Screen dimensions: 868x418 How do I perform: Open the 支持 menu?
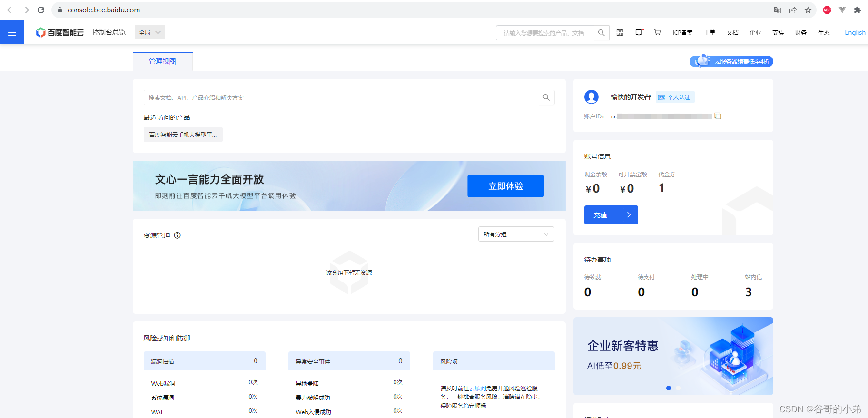[x=778, y=33]
